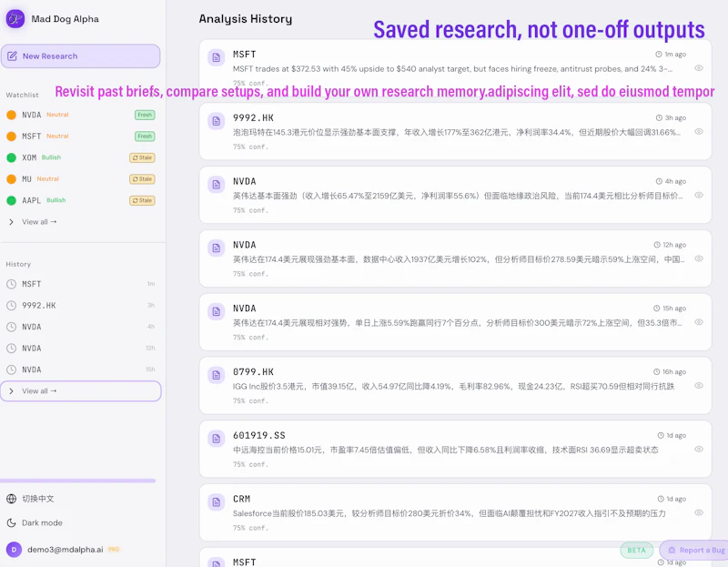Open the NVDA 15h history entry in sidebar
Image resolution: width=728 pixels, height=567 pixels.
pos(80,370)
